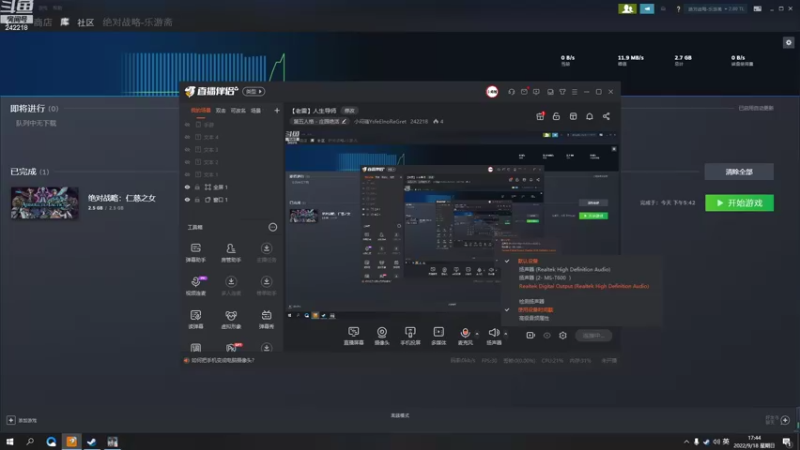Mute the 扬声器 speaker
Image resolution: width=800 pixels, height=450 pixels.
click(493, 336)
